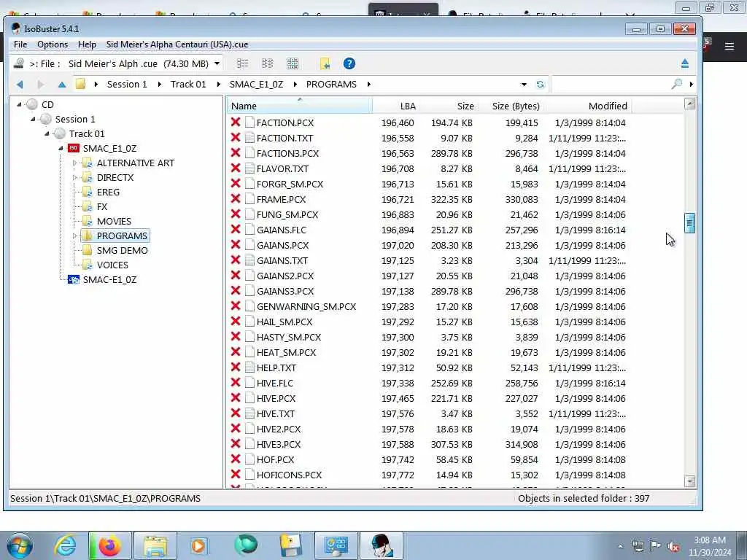This screenshot has height=560, width=747.
Task: Open the image file selection dropdown
Action: tap(217, 63)
